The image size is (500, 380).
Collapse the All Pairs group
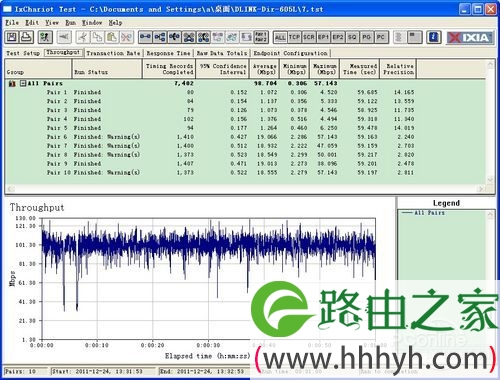[23, 83]
